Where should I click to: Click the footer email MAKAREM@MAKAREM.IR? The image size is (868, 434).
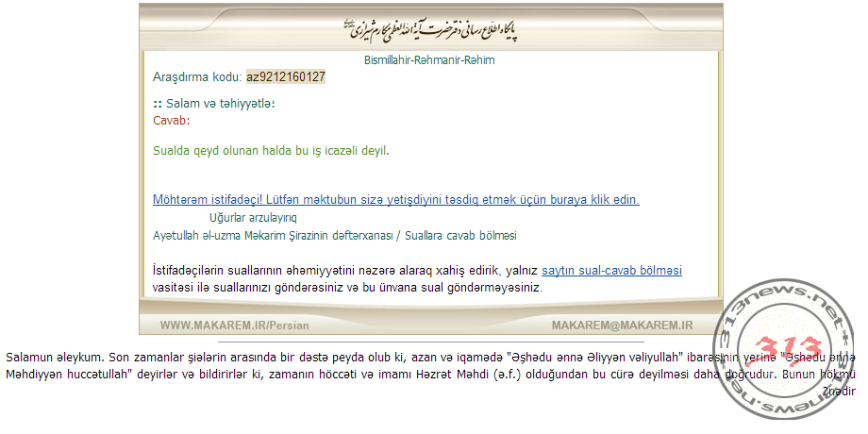point(622,325)
